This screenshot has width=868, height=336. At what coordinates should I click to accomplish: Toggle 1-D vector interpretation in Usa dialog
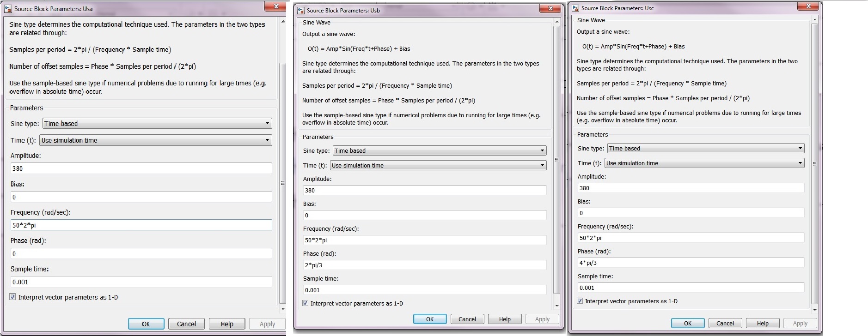pos(13,297)
